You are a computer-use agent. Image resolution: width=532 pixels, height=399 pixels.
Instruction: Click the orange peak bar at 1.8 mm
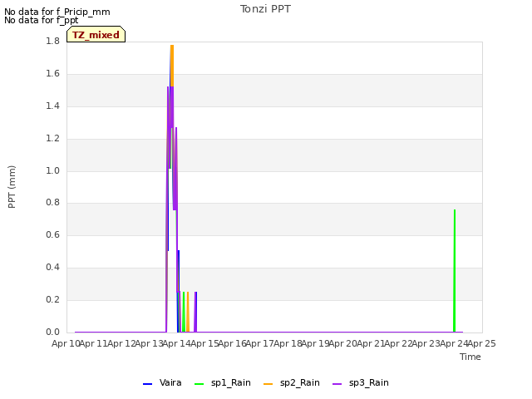(172, 65)
